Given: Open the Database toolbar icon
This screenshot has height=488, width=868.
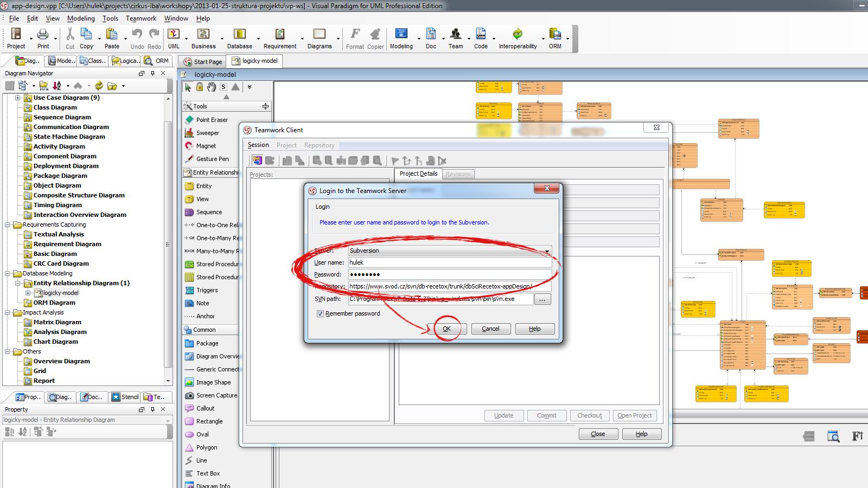Looking at the screenshot, I should click(x=239, y=34).
